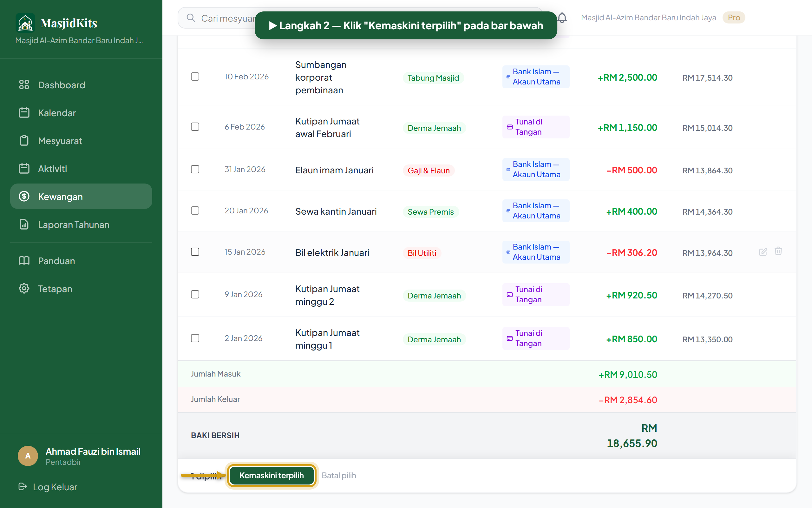Open the Mesyuarat section
812x508 pixels.
pyautogui.click(x=81, y=140)
